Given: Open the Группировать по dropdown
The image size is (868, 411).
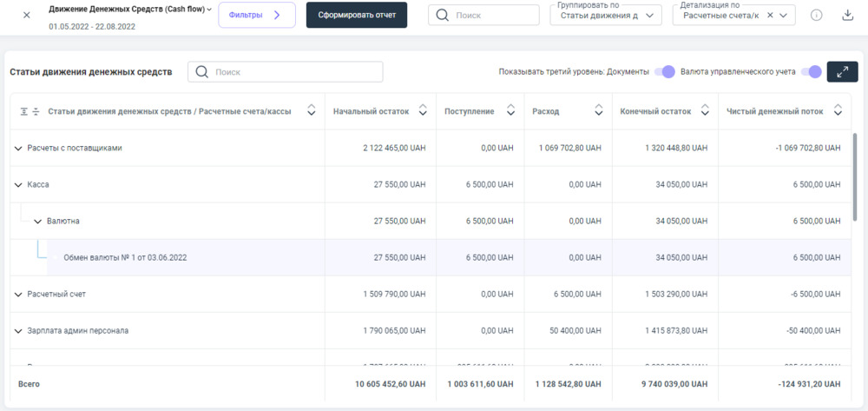Looking at the screenshot, I should pos(606,16).
